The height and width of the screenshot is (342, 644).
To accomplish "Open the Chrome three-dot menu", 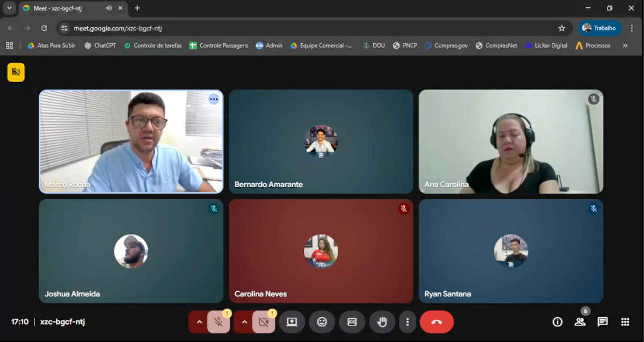I will point(633,27).
